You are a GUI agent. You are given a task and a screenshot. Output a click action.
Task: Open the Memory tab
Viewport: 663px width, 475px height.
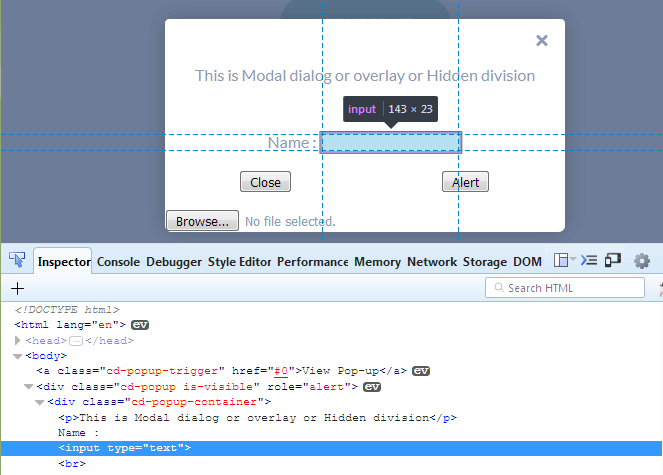coord(377,262)
